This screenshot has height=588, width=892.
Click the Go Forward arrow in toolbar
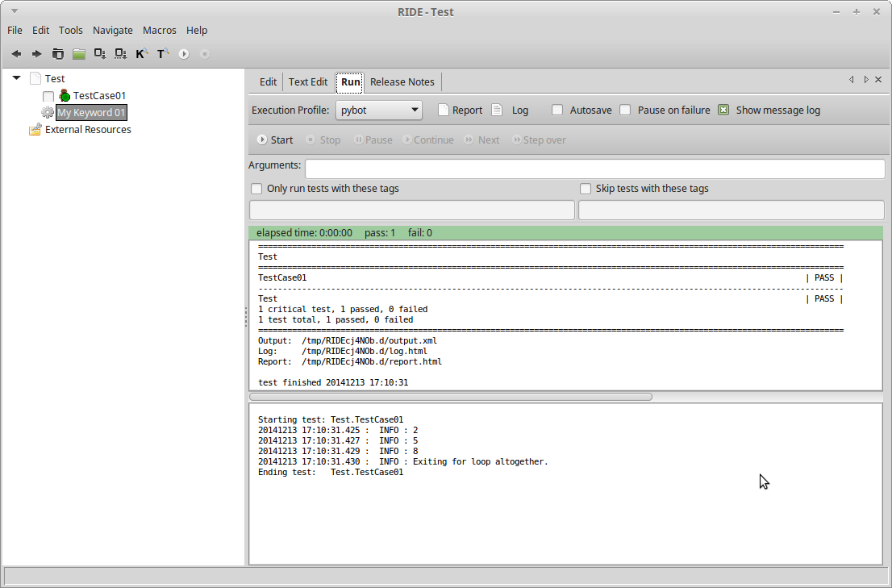36,54
